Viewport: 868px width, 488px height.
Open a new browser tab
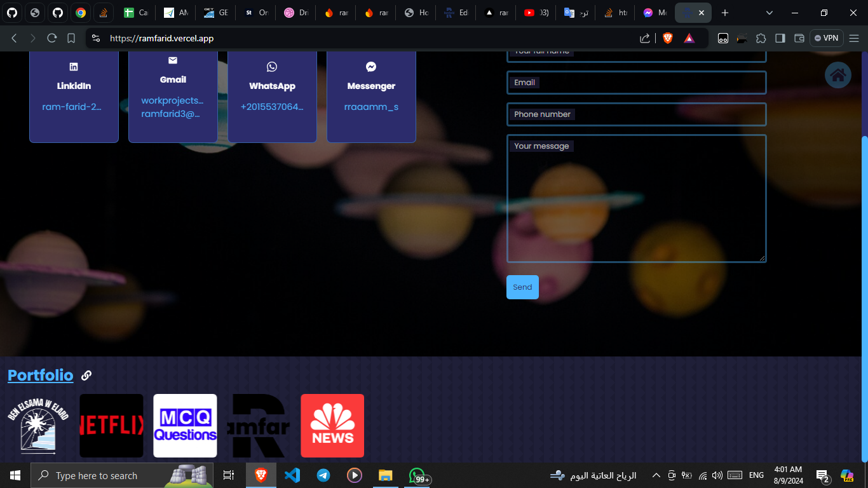point(725,13)
